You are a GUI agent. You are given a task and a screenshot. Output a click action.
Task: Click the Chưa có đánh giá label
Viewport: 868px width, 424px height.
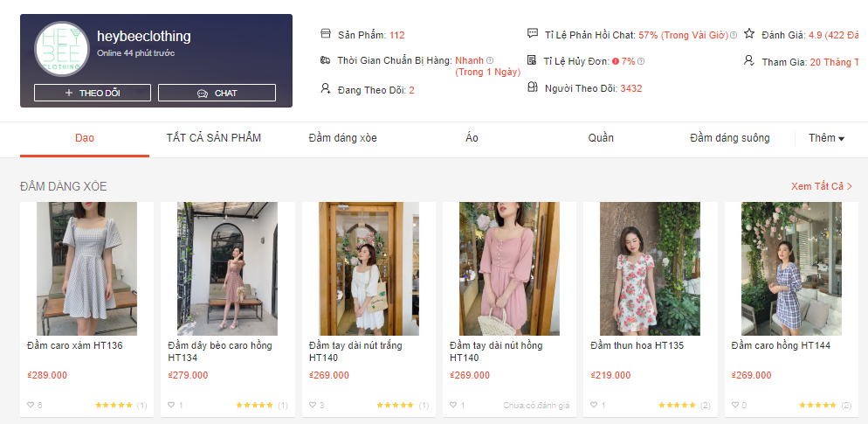(x=536, y=406)
